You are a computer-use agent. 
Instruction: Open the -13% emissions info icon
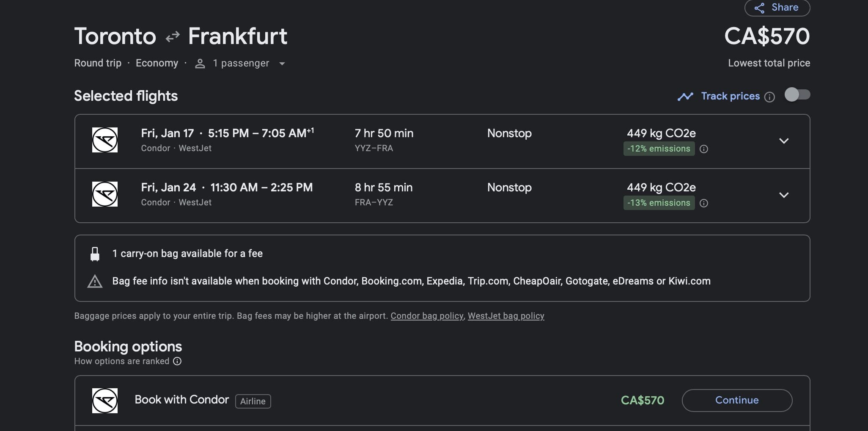coord(704,203)
